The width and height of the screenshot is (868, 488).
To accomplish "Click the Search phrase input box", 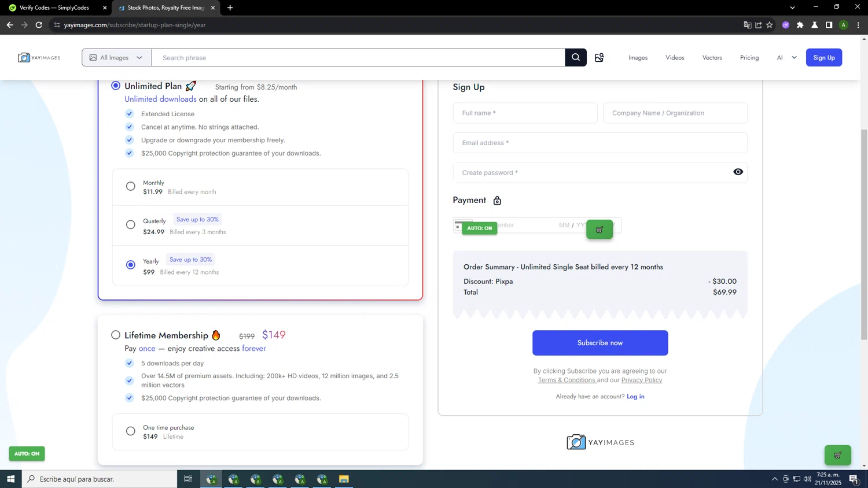I will point(358,57).
